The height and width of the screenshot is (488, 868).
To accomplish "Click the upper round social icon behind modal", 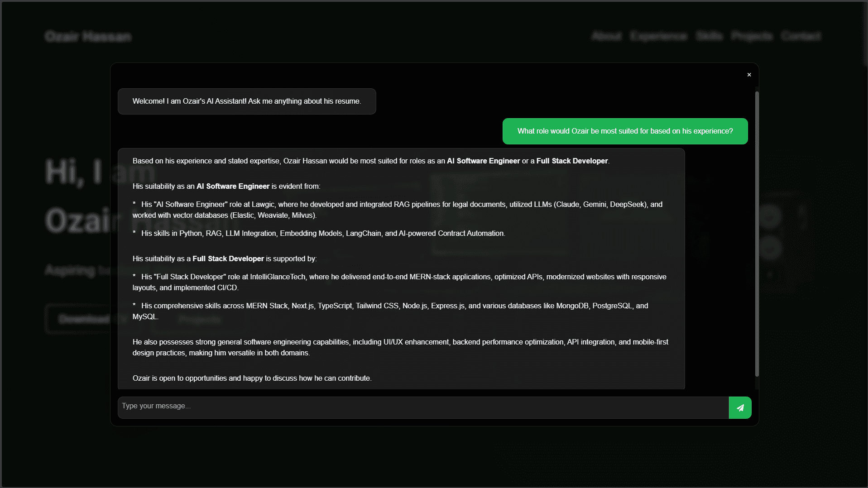I will pyautogui.click(x=770, y=216).
